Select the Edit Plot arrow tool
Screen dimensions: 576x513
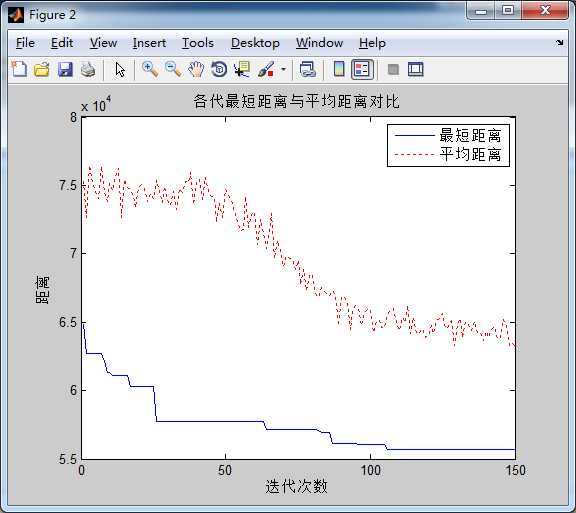(x=120, y=69)
